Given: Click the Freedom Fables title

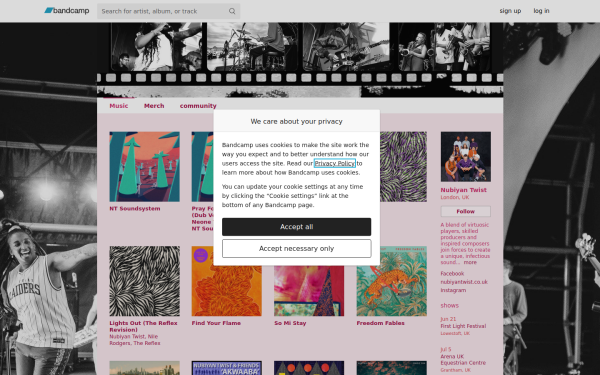Looking at the screenshot, I should tap(380, 323).
